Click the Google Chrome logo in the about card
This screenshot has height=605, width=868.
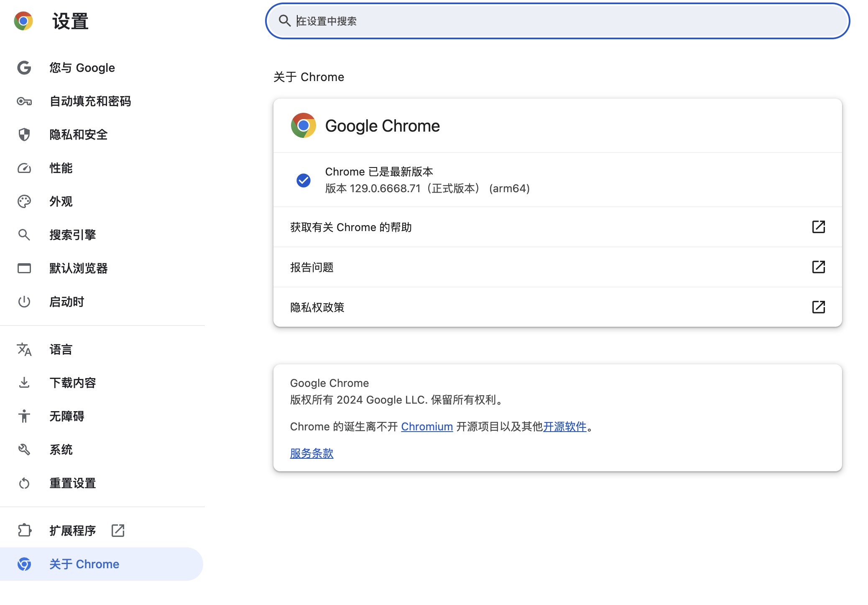(x=304, y=125)
